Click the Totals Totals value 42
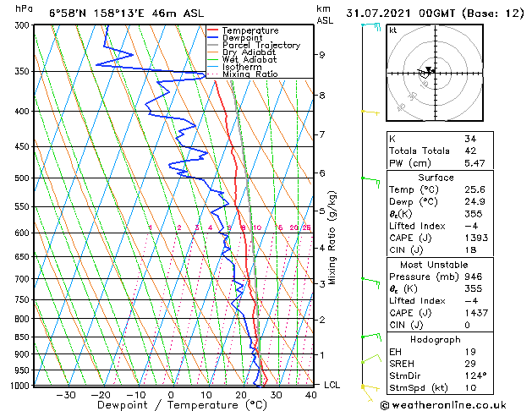The image size is (532, 411). tap(470, 151)
